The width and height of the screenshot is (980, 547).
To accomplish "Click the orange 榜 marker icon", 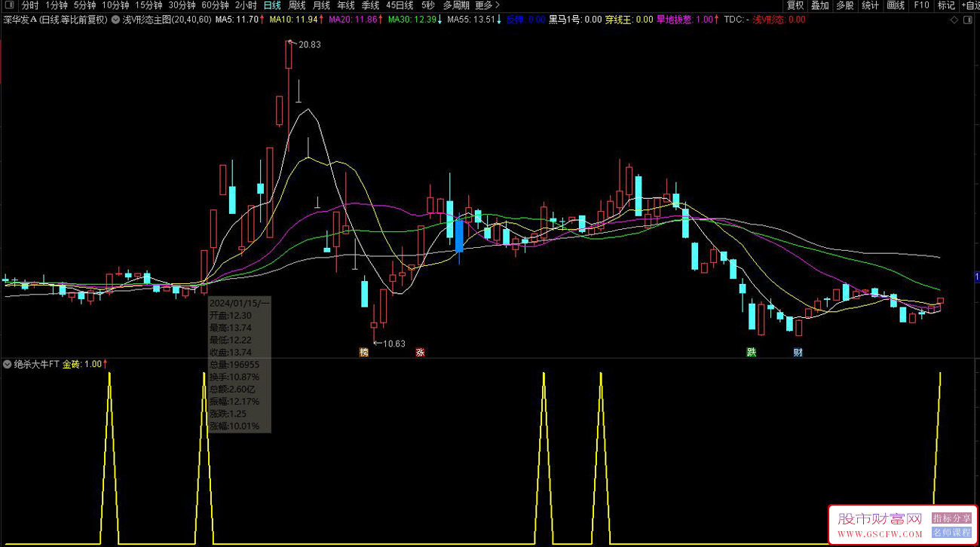I will tap(364, 352).
